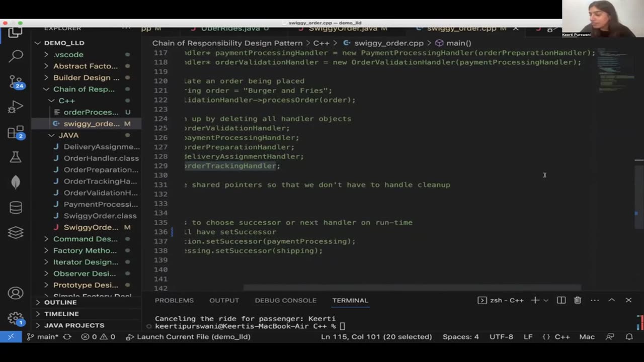The image size is (644, 362).
Task: Click the main() symbol breadcrumb
Action: pos(453,43)
